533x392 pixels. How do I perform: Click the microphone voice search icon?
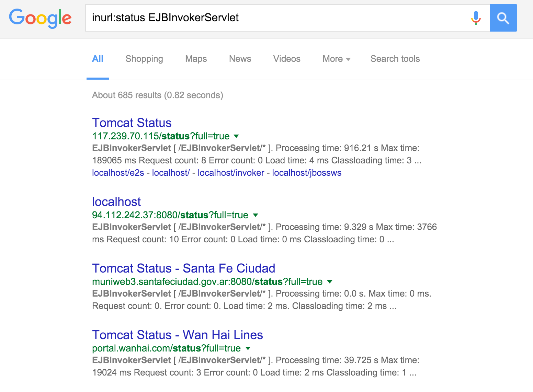pos(476,18)
